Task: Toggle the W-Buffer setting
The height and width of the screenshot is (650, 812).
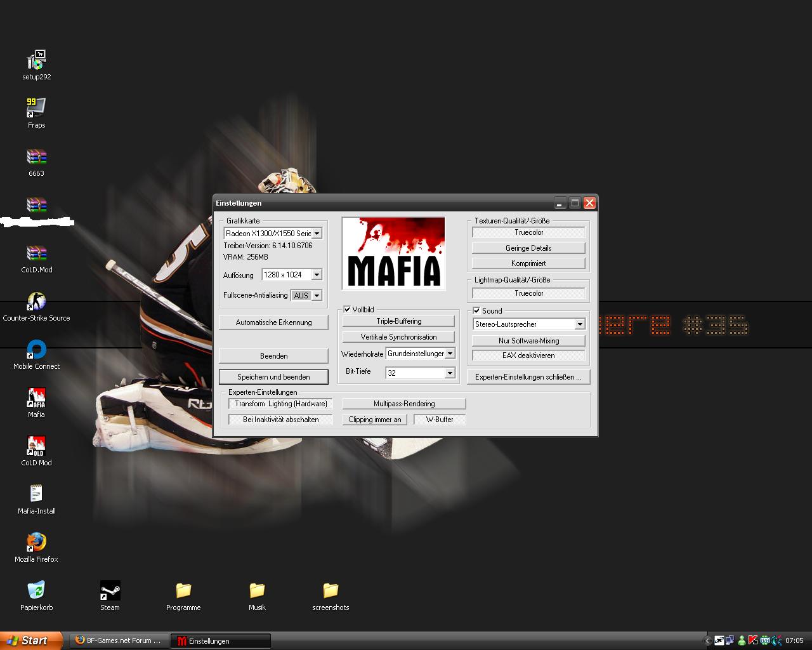Action: (440, 420)
